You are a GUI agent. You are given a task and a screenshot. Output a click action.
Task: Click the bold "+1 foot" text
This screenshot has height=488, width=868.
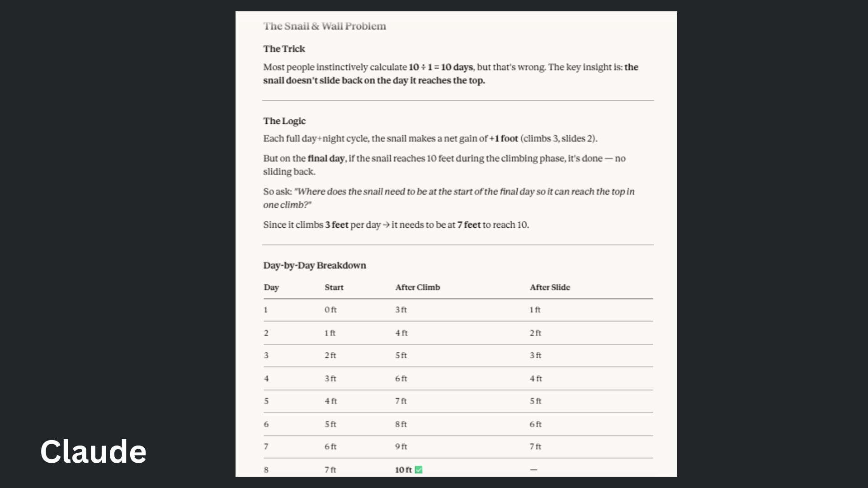[504, 139]
